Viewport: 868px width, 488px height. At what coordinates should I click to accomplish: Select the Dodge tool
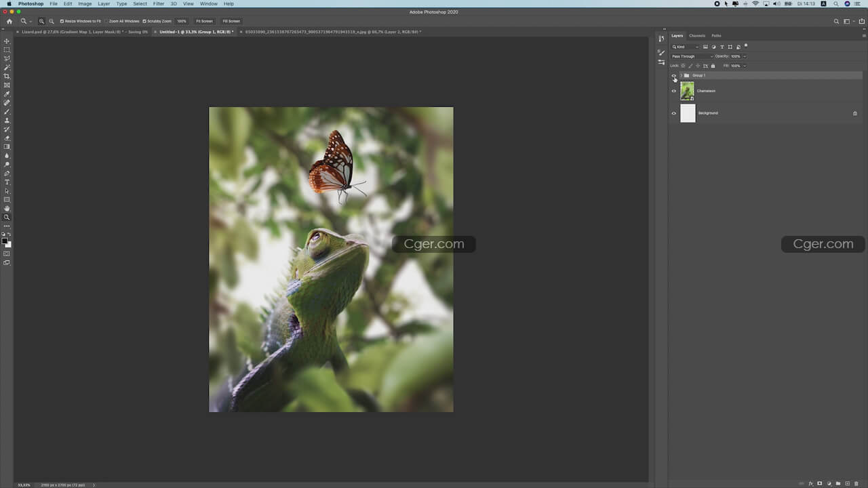7,165
